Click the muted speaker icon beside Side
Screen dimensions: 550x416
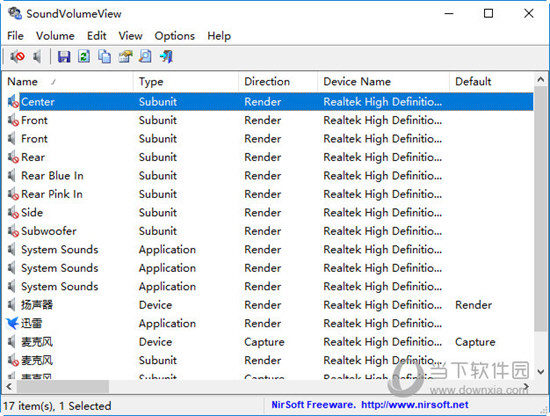click(13, 213)
